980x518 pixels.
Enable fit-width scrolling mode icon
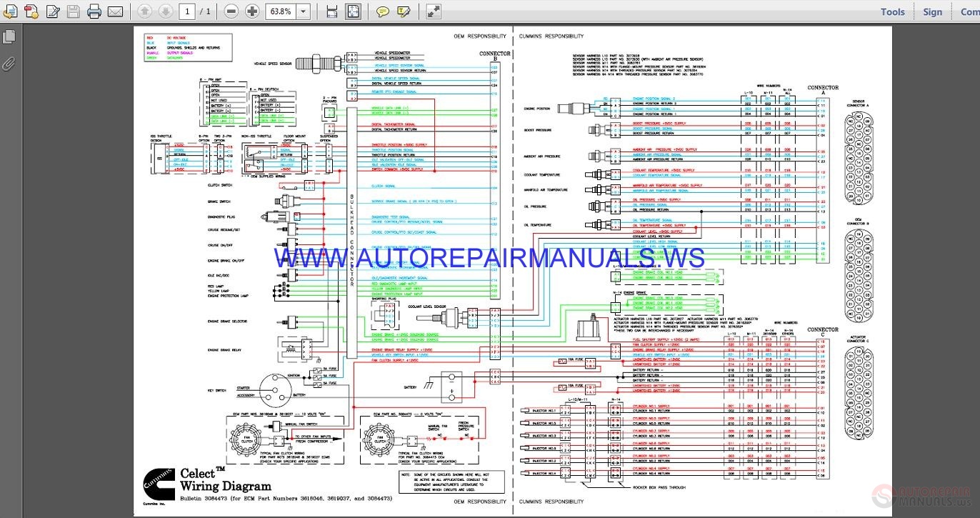[331, 11]
